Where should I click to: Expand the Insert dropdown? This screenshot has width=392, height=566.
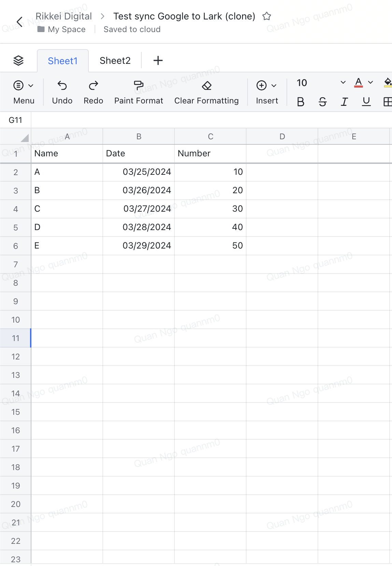point(274,86)
